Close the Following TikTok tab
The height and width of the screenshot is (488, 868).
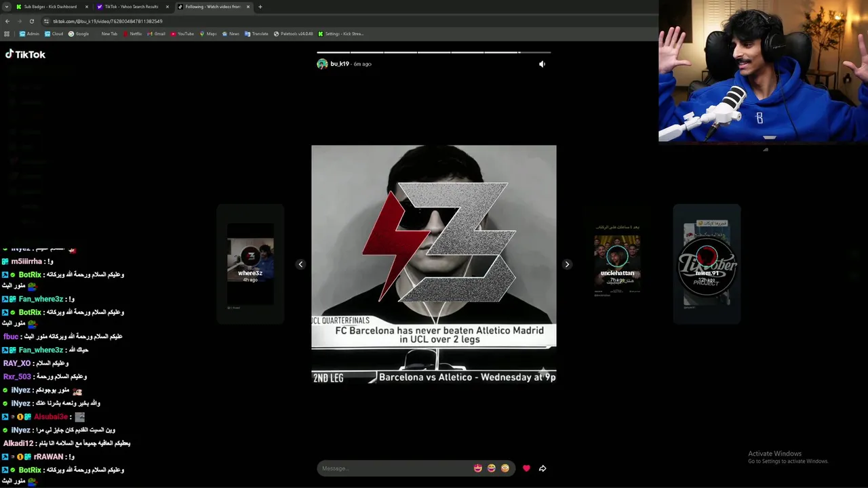coord(248,7)
